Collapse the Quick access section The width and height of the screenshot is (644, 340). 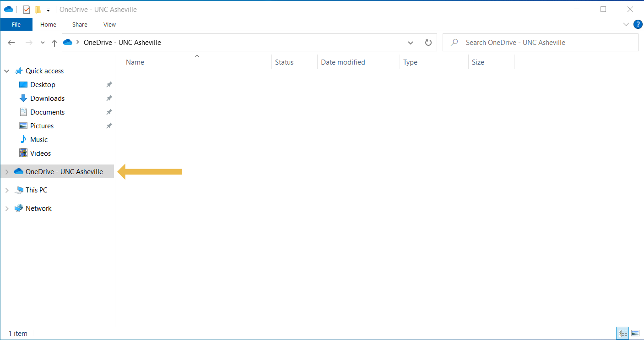[x=7, y=71]
